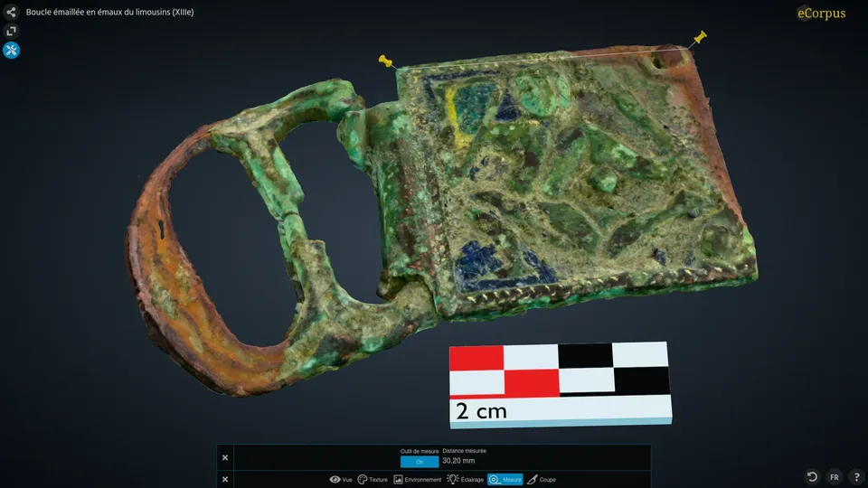Click the 30.20 mm measured distance value
Screen dimensions: 868x488
pos(458,460)
